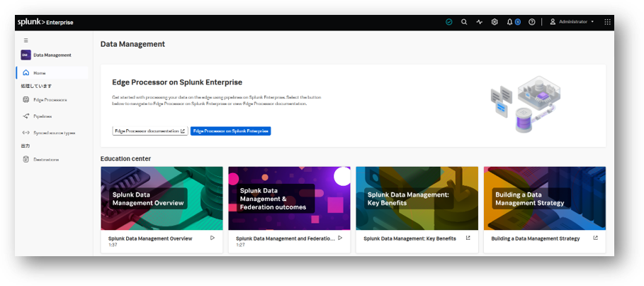The image size is (644, 286).
Task: Open Data Management & Federation outcomes thumbnail
Action: pyautogui.click(x=290, y=198)
